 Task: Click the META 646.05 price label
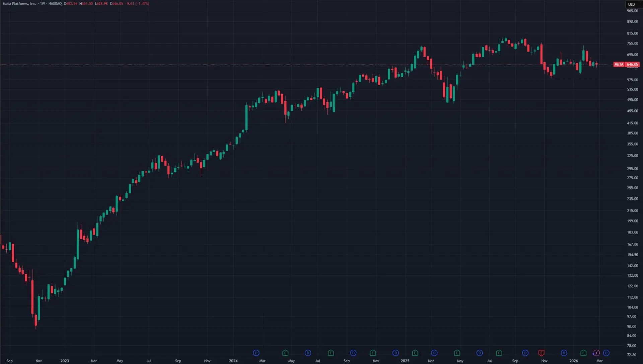626,64
